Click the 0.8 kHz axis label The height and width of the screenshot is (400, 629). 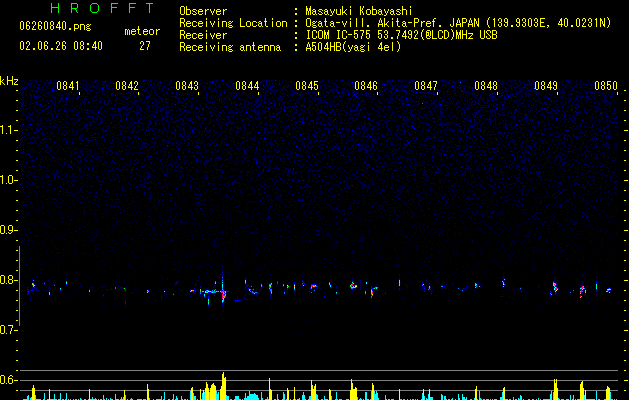coord(9,280)
